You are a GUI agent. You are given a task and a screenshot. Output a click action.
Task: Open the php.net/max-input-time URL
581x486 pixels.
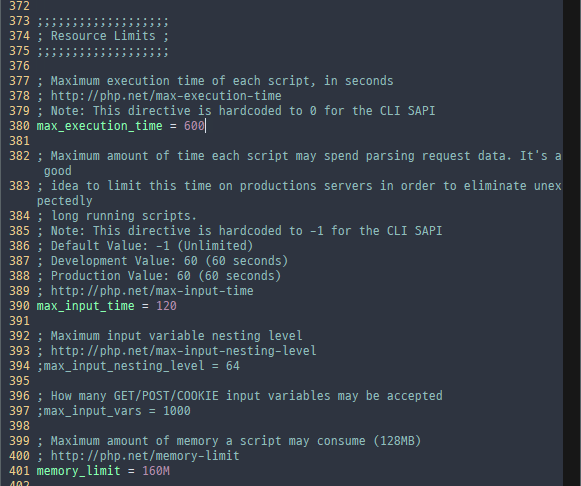(152, 291)
